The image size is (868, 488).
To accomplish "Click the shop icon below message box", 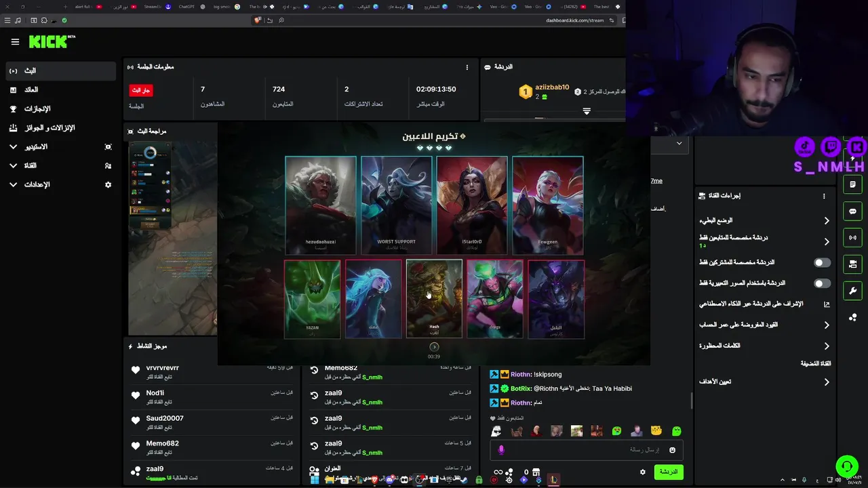I will coord(536,472).
